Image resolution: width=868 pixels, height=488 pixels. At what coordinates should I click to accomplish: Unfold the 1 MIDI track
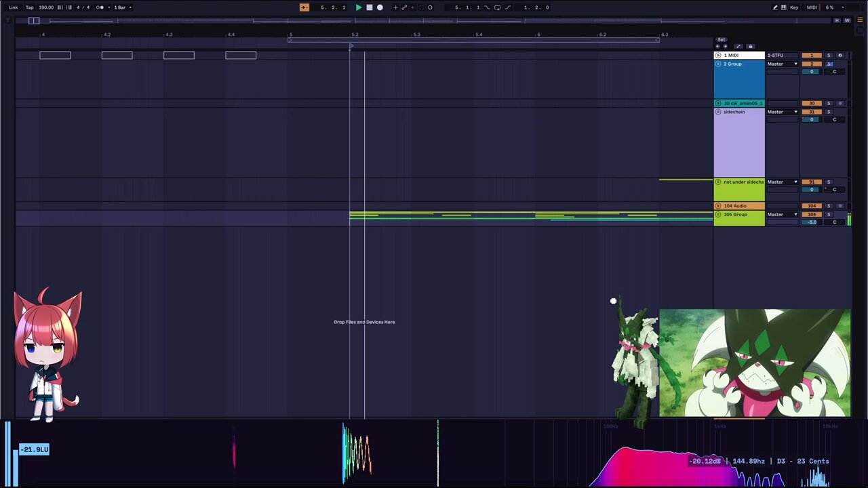click(x=718, y=55)
